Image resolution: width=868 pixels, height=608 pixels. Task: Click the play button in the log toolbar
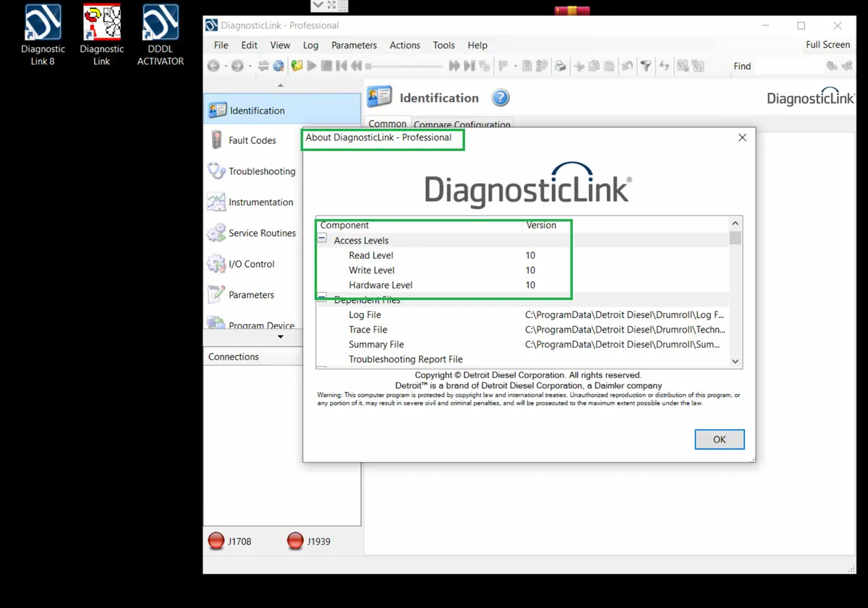(312, 66)
